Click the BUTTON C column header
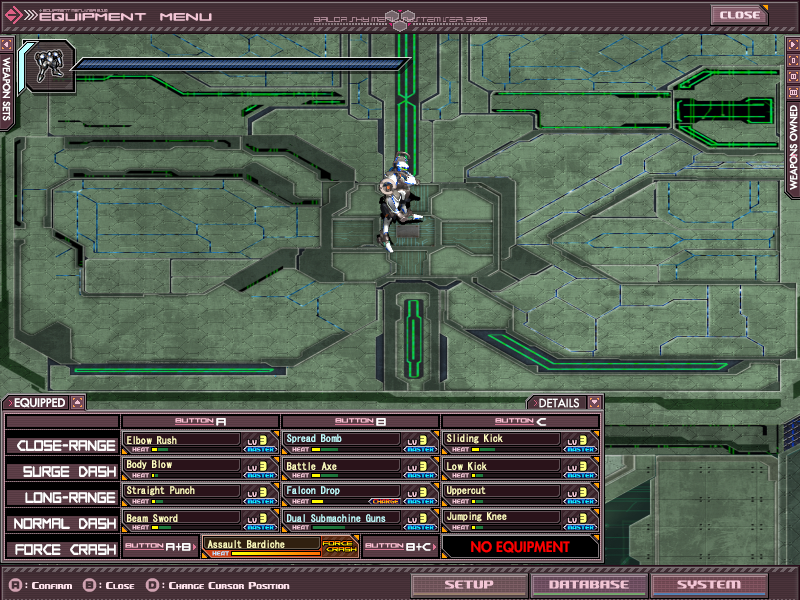 coord(520,421)
